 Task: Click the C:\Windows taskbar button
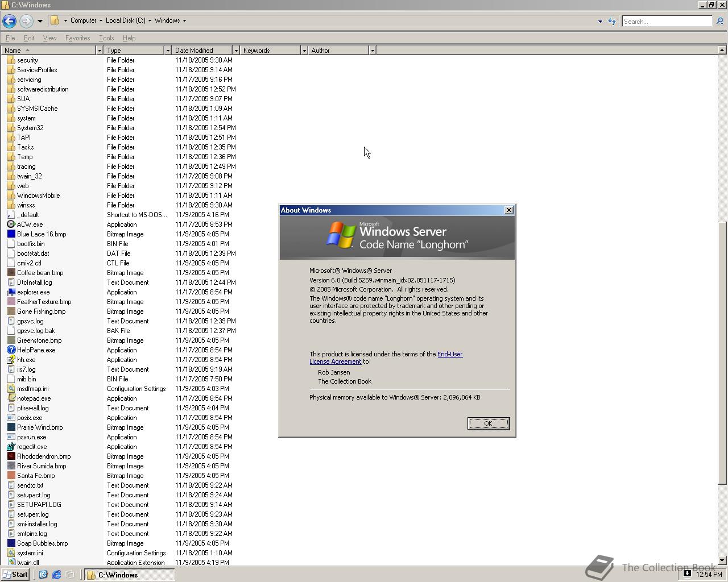(130, 575)
